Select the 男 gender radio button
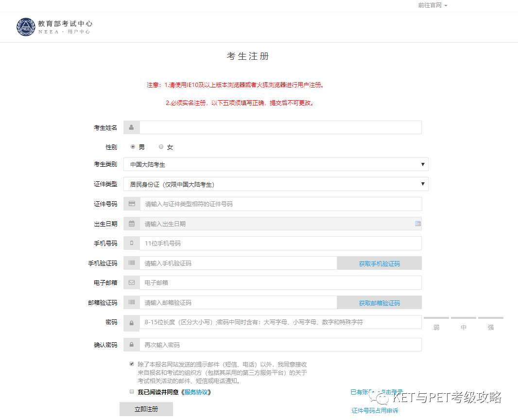 (133, 147)
